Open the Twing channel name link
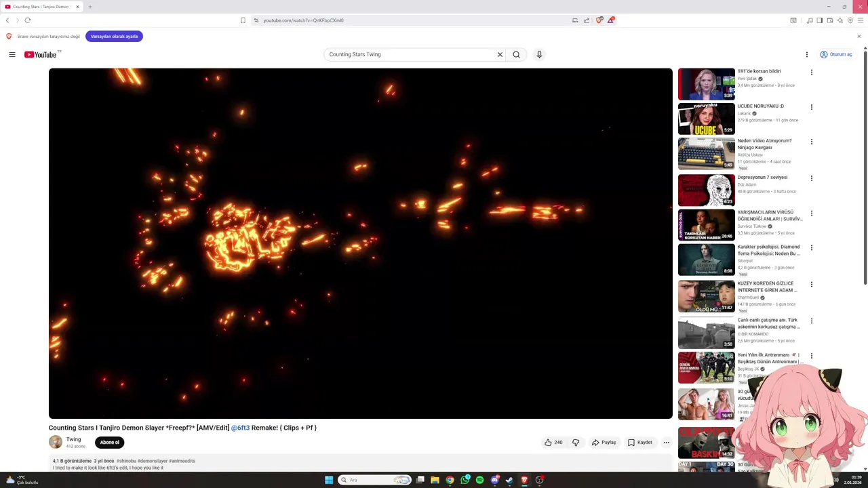Image resolution: width=868 pixels, height=488 pixels. [x=73, y=439]
